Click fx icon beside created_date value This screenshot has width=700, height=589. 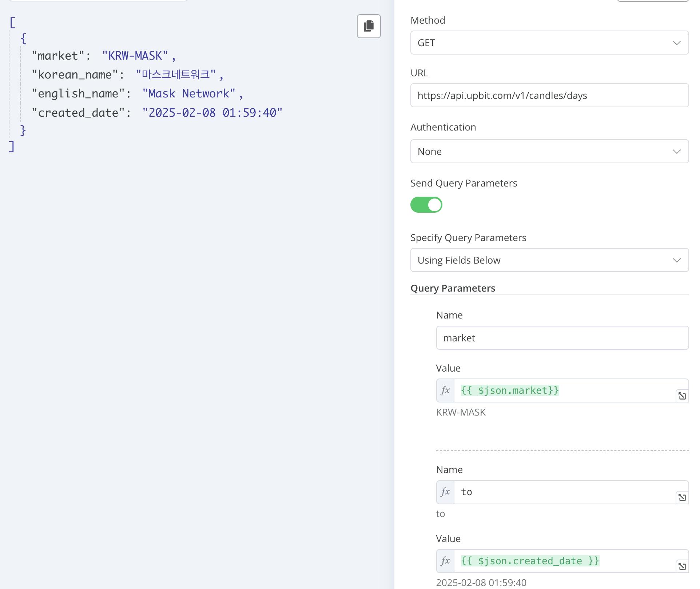(445, 561)
